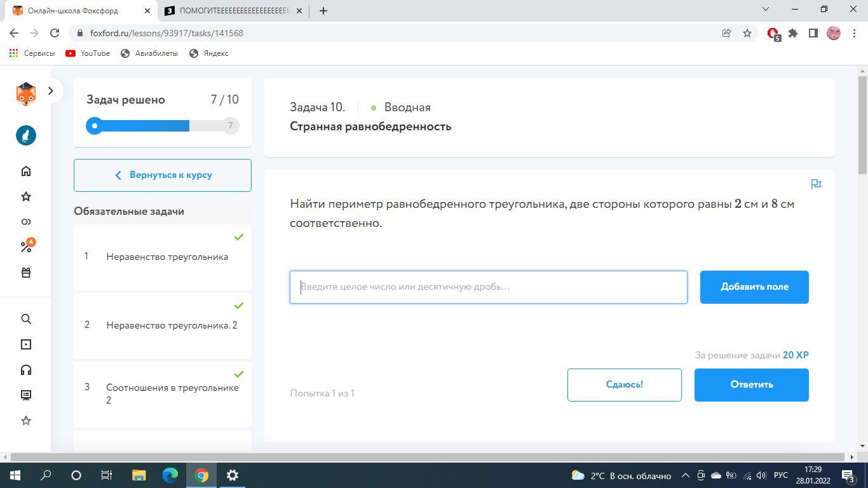Open Task View on taskbar
868x488 pixels.
107,475
